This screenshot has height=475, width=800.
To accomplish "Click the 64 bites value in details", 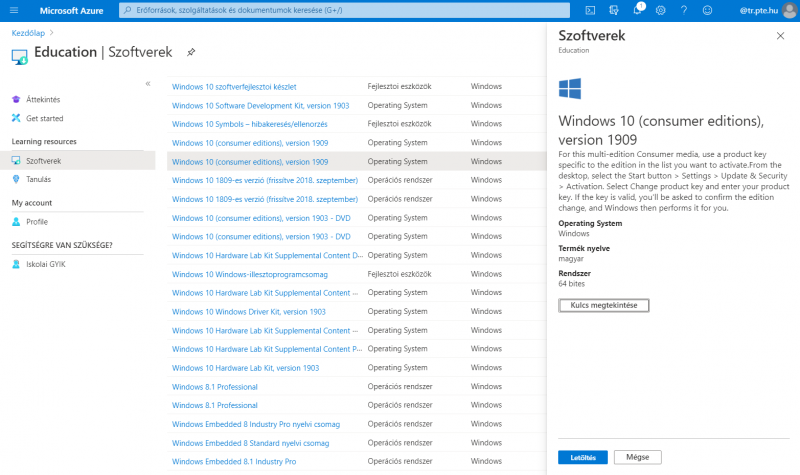I will coord(571,284).
